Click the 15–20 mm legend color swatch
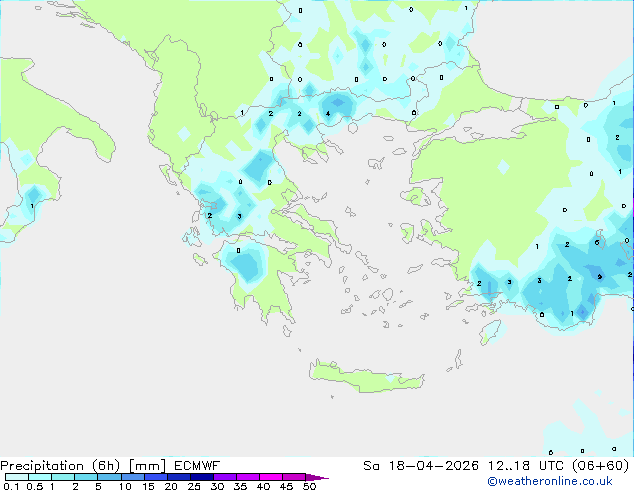 coord(156,477)
